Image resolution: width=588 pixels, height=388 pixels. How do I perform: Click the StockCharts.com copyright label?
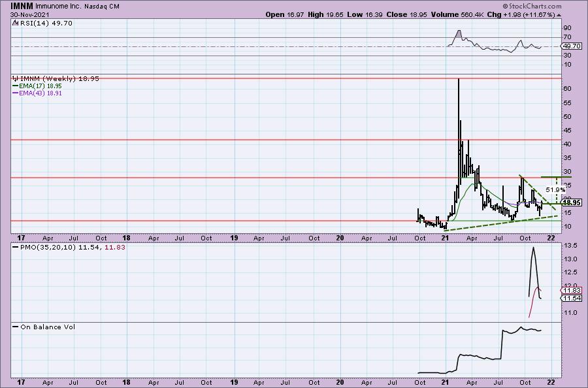pyautogui.click(x=532, y=6)
